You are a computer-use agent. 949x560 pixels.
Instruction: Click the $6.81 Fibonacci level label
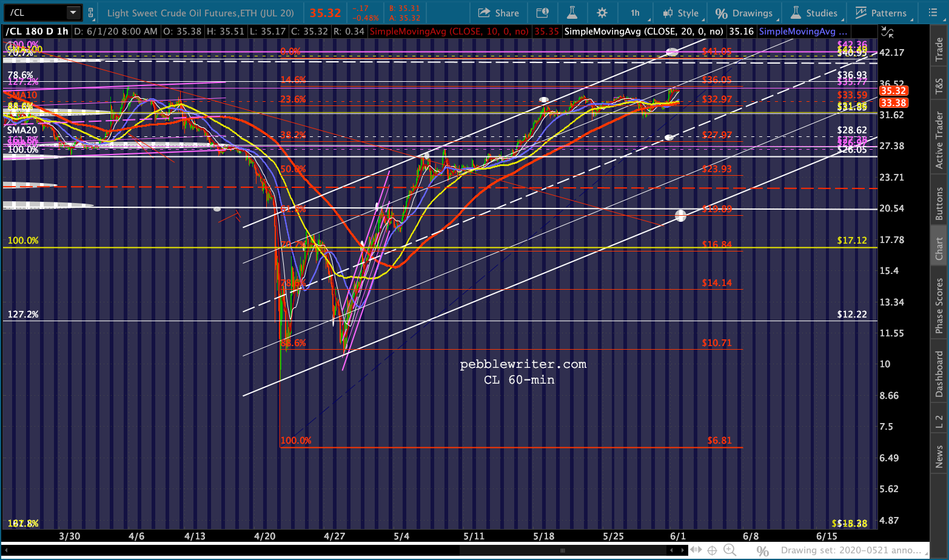[x=719, y=441]
